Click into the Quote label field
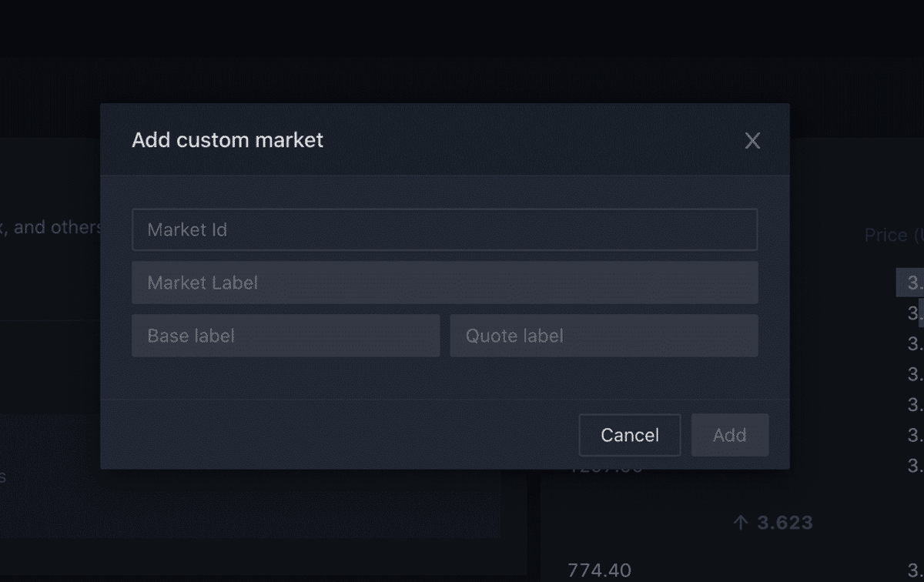Viewport: 924px width, 582px height. click(x=604, y=336)
